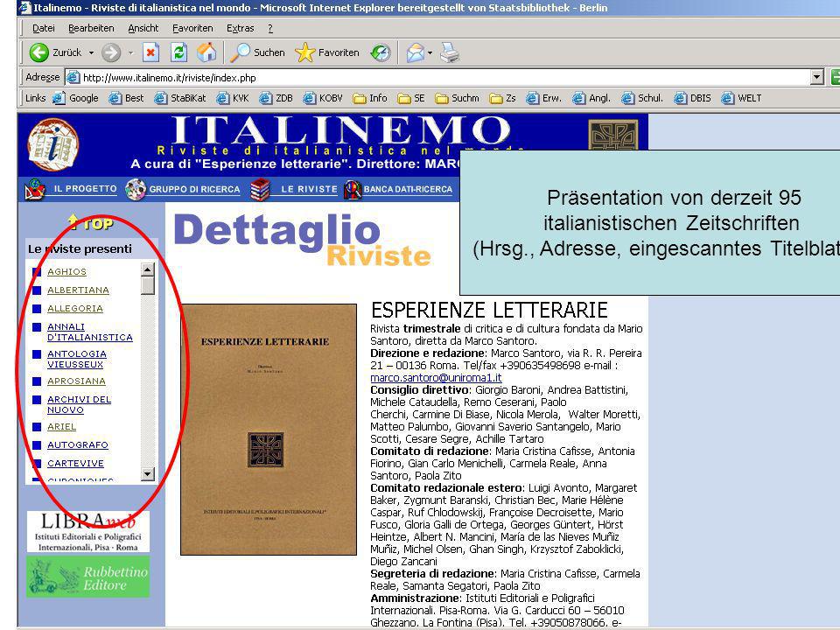The width and height of the screenshot is (840, 630).
Task: Open the History clock icon
Action: tap(381, 52)
